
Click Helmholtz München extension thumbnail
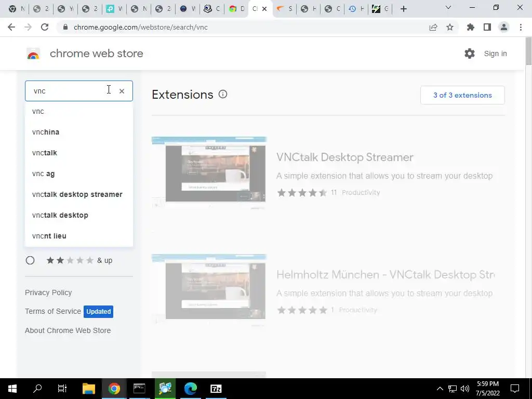click(x=209, y=290)
